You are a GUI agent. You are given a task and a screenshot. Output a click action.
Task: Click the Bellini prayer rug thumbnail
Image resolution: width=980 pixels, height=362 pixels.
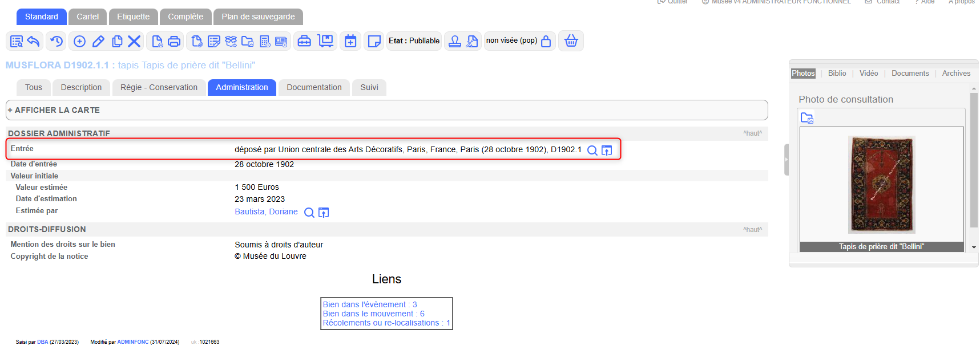click(x=881, y=184)
